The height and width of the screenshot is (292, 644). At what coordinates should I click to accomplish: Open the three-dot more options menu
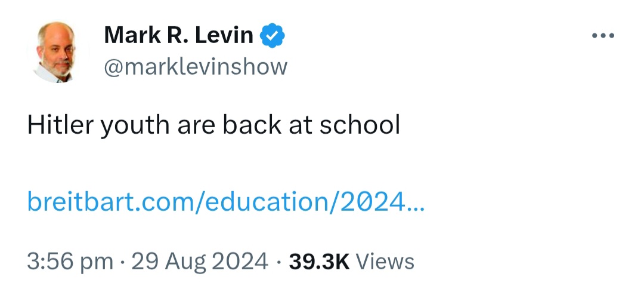603,36
